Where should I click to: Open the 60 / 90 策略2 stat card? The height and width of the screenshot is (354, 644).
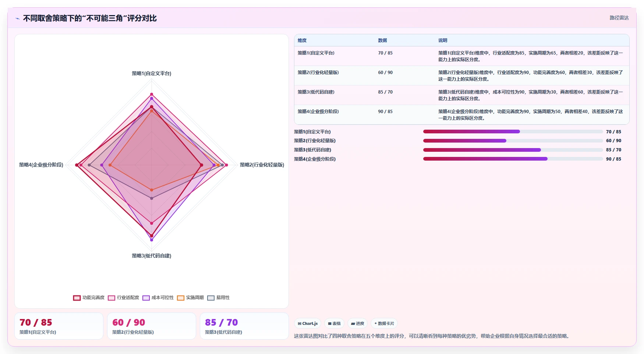[152, 326]
